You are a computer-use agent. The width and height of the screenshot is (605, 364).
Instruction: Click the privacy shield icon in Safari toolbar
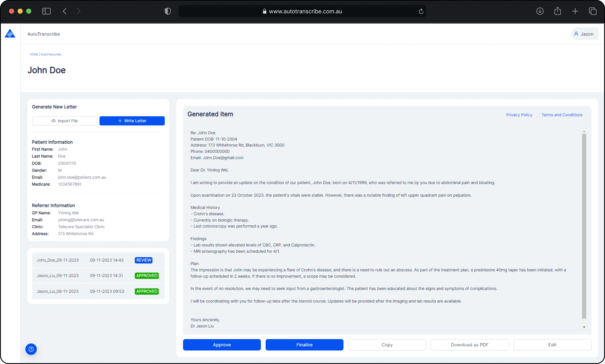coord(168,11)
